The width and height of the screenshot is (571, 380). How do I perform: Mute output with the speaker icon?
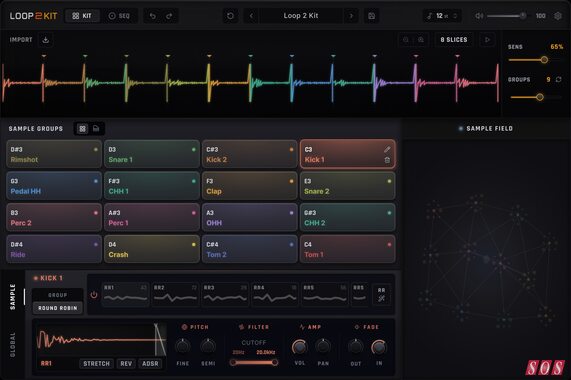click(479, 16)
